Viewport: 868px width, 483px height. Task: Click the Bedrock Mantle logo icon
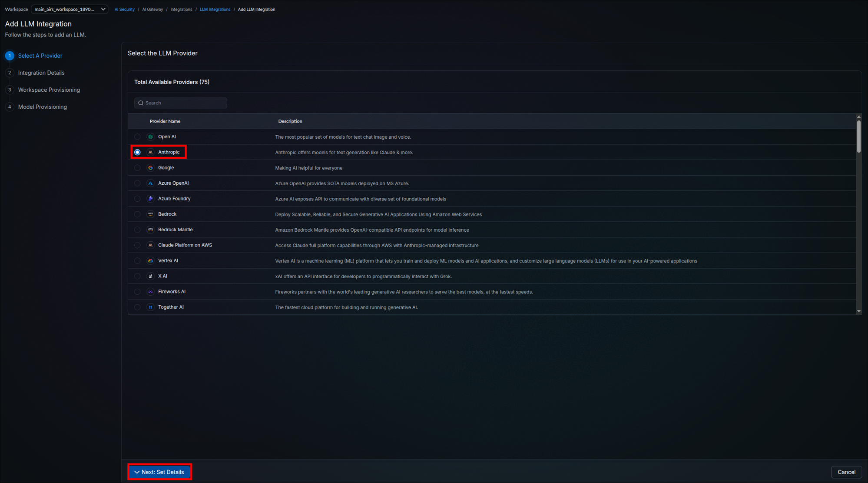(x=150, y=230)
